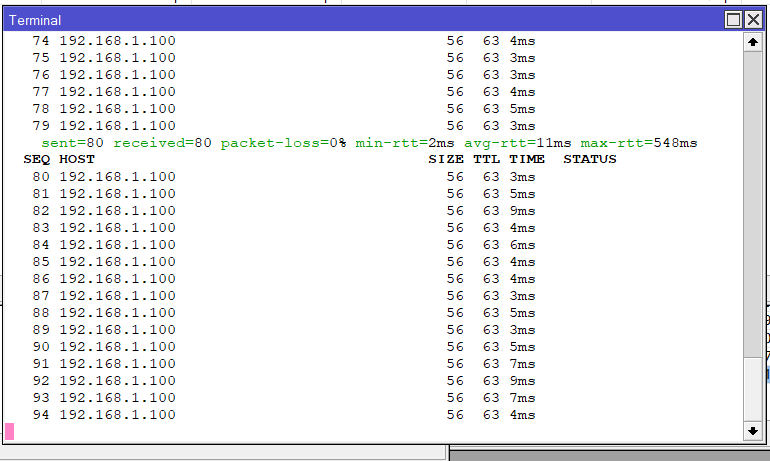Click host address in seq 88 row

(117, 313)
